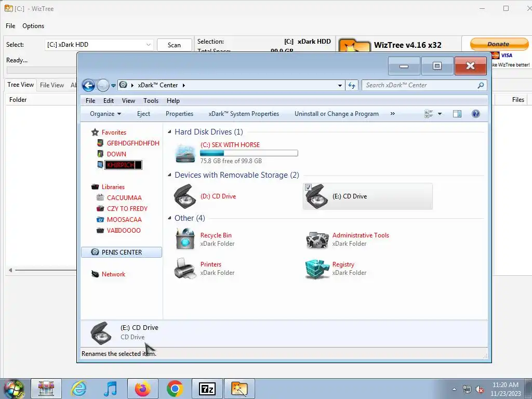Open the explorer View menu
The width and height of the screenshot is (532, 399).
click(129, 101)
